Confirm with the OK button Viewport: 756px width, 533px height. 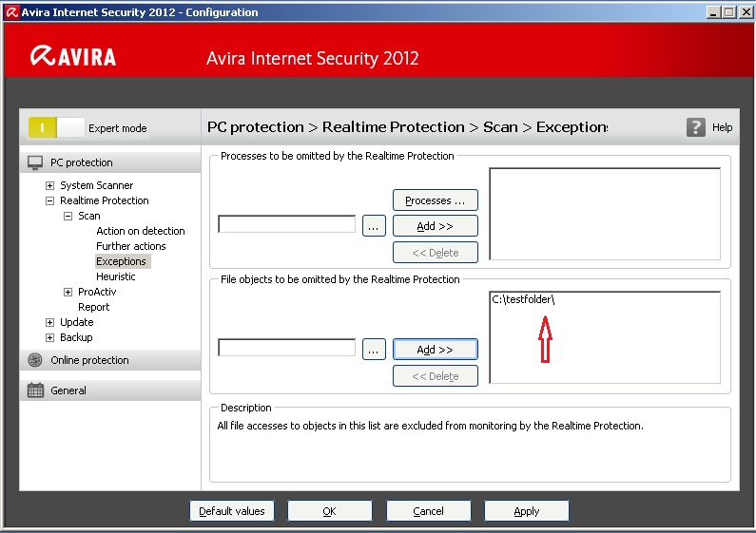click(330, 511)
